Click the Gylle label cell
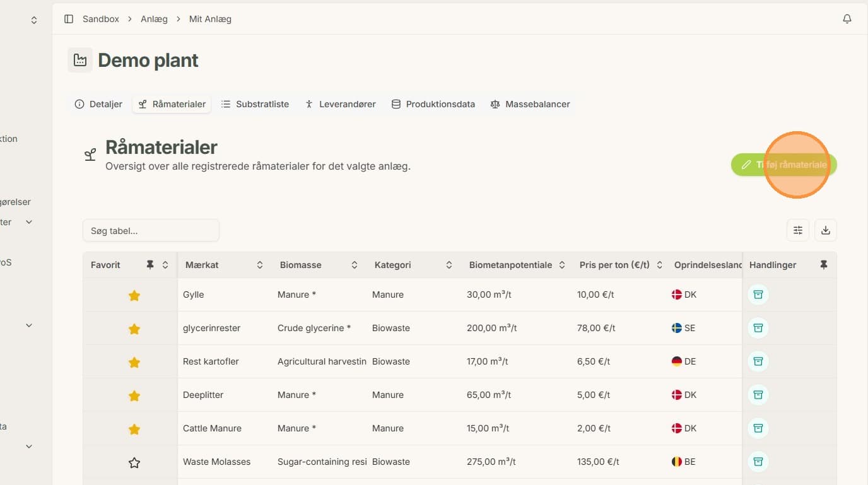Viewport: 868px width, 485px height. click(194, 295)
